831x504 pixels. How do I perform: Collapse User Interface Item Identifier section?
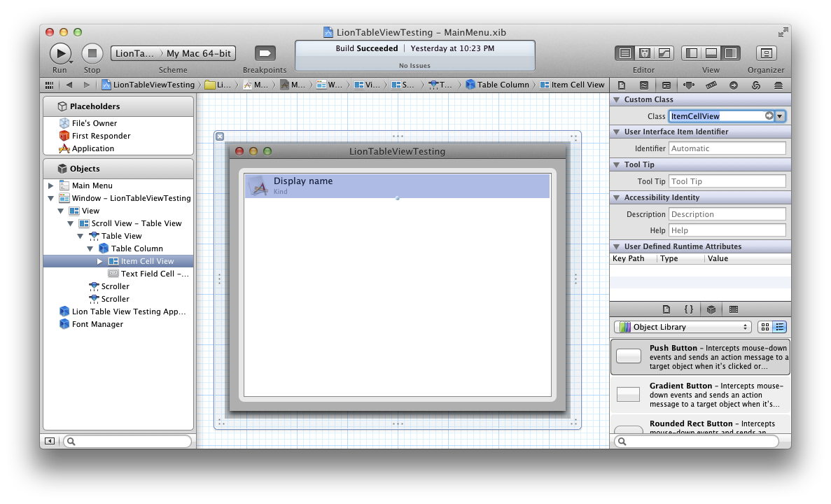pos(616,132)
